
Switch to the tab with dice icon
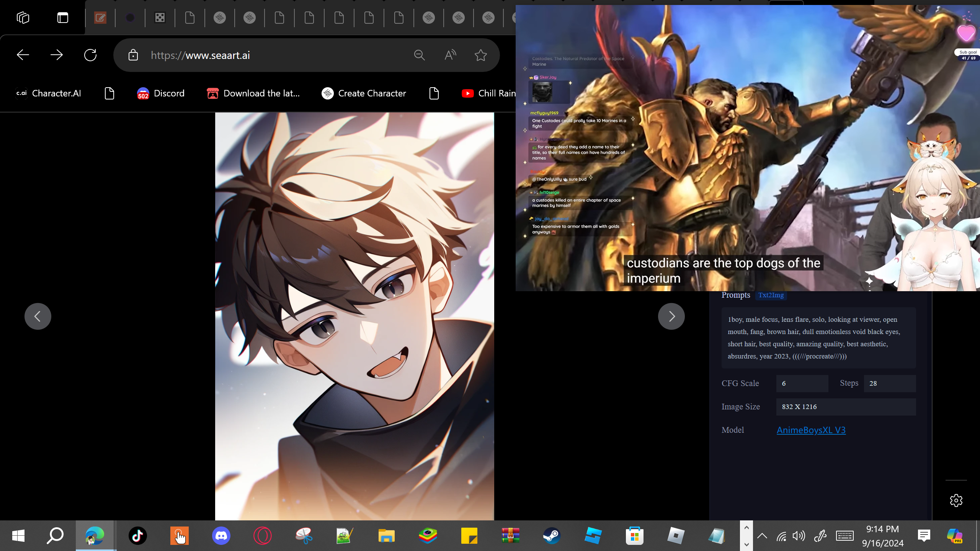pyautogui.click(x=160, y=18)
